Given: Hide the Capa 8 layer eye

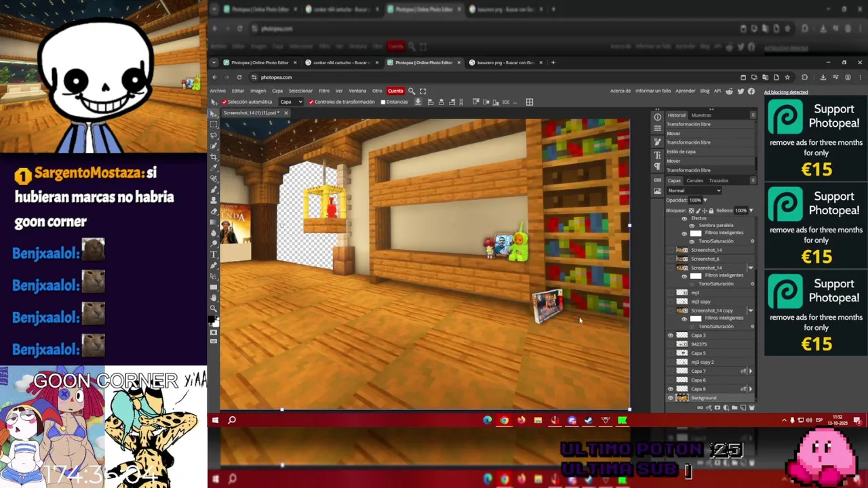Looking at the screenshot, I should coord(671,389).
